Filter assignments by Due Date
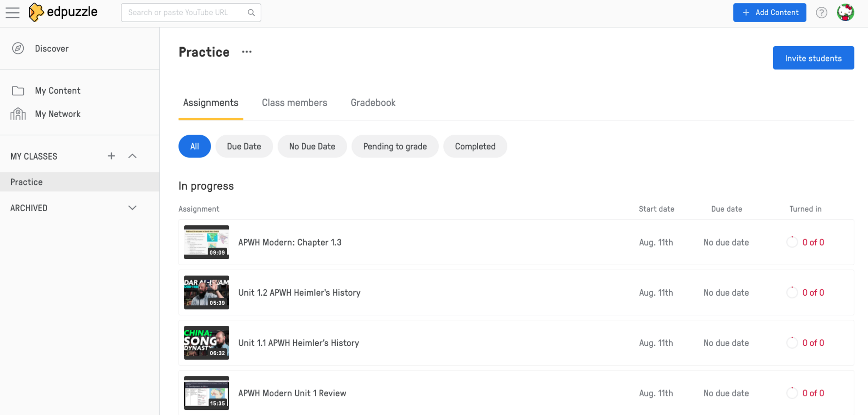Screen dimensions: 868x415 [244, 146]
